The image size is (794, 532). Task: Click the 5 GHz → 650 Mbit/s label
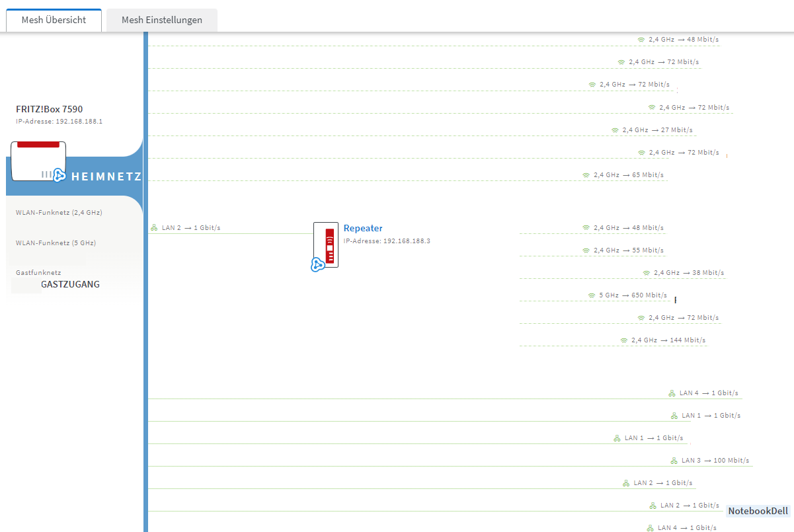tap(633, 295)
